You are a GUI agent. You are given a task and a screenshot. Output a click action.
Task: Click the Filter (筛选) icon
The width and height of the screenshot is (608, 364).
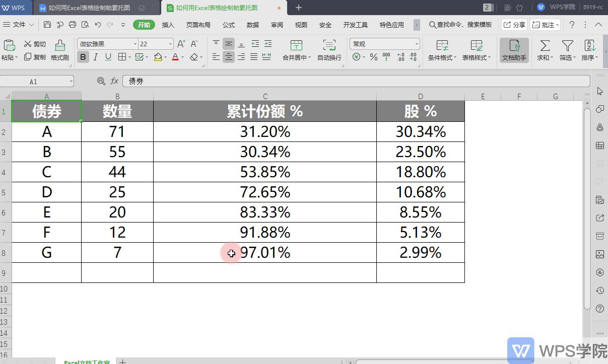(566, 50)
